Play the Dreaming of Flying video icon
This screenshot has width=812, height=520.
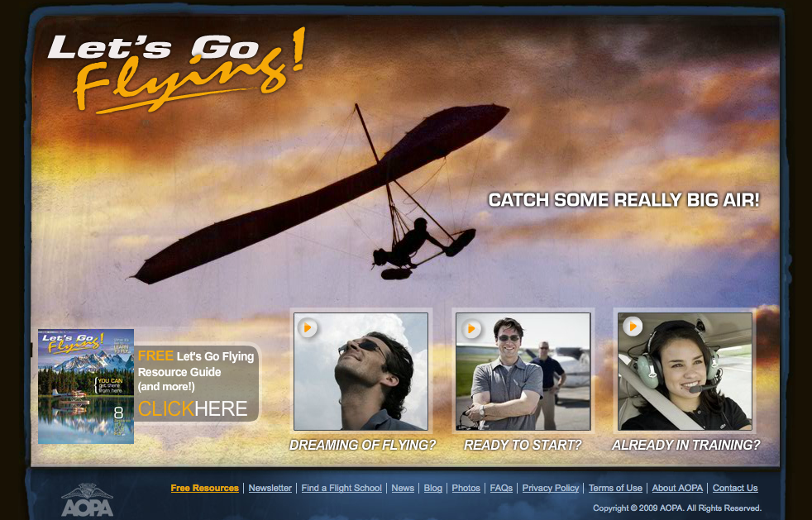coord(308,328)
